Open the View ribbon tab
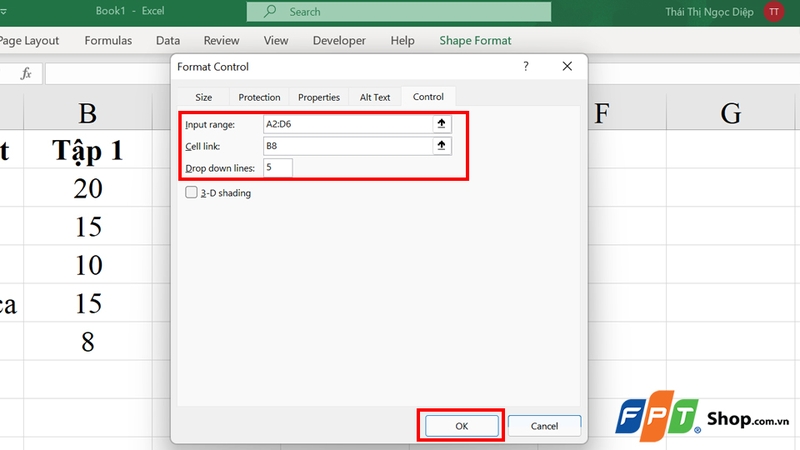This screenshot has height=450, width=800. tap(276, 40)
